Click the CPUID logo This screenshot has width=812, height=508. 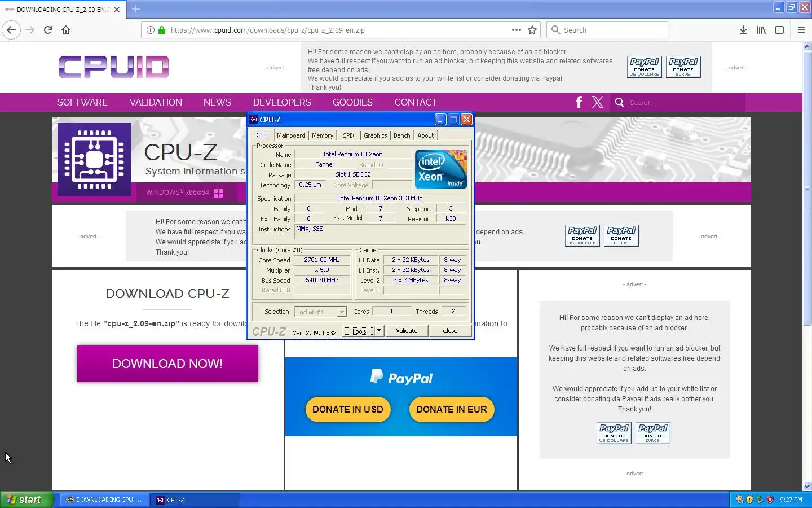click(x=113, y=67)
